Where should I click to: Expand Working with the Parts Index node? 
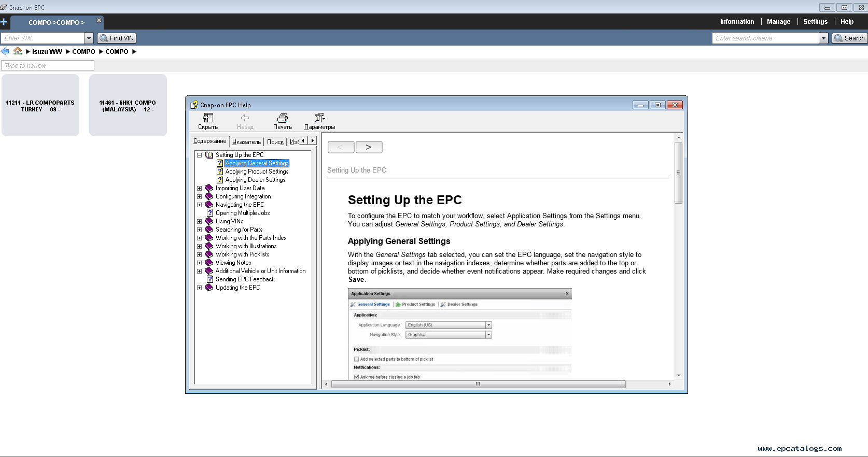click(x=199, y=238)
